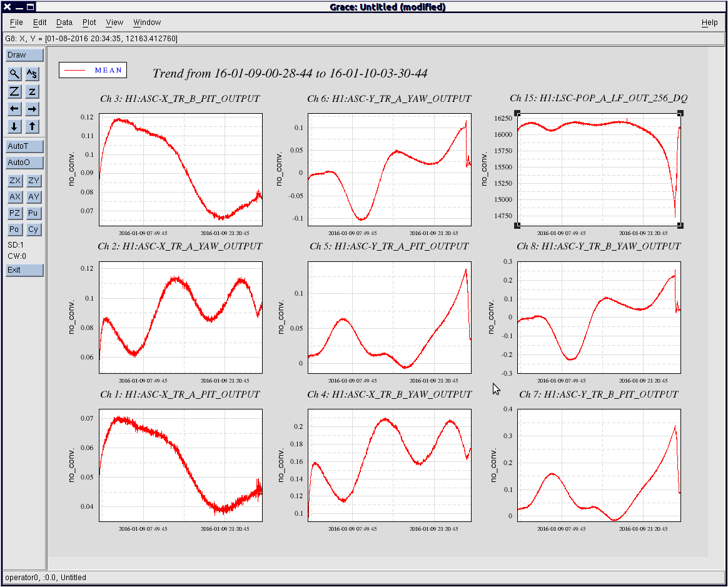Click the Exit button
This screenshot has width=728, height=587.
[x=24, y=270]
